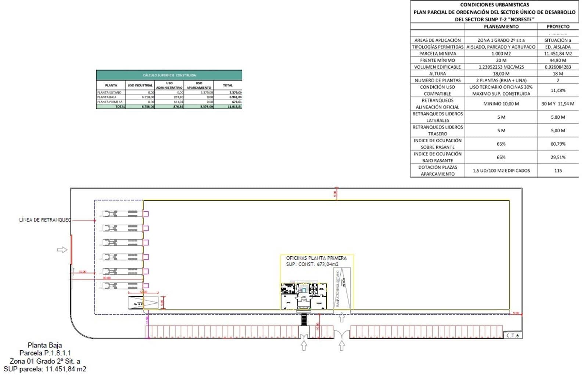The image size is (588, 375).
Task: Click the OFICINAS PLANTA PRIMERA label
Action: point(316,258)
